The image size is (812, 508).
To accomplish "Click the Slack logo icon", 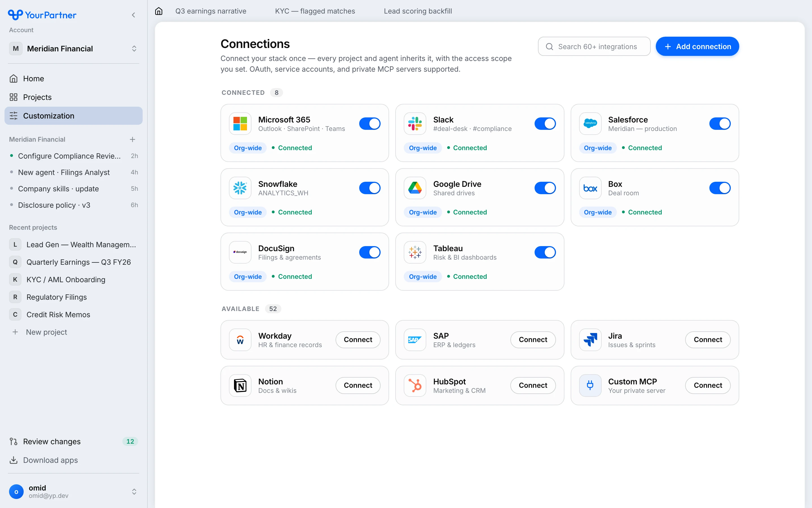I will [x=415, y=124].
